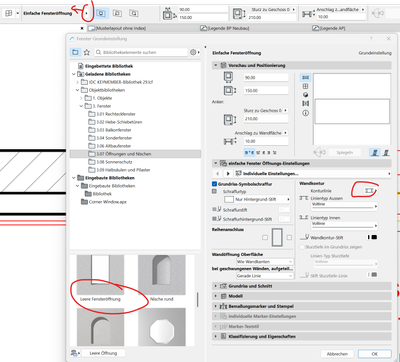Switch to the Legende BP Neubau tab
Viewport: 400px width, 362px height.
tap(225, 28)
